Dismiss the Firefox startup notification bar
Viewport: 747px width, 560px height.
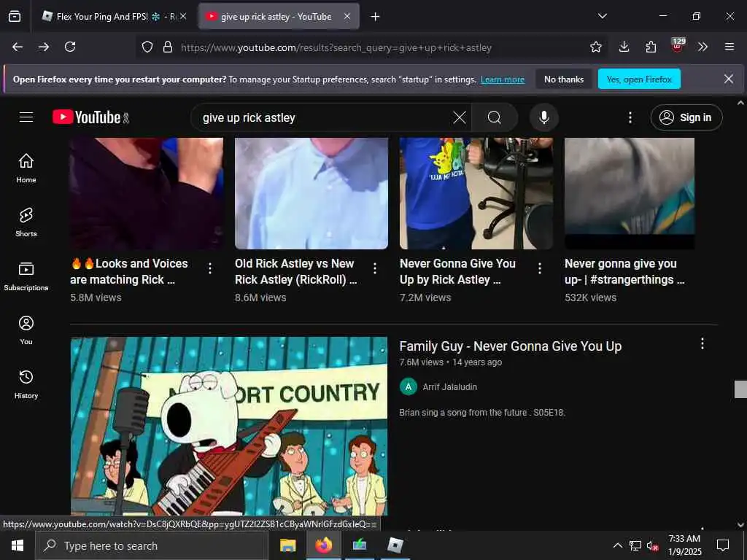[729, 79]
